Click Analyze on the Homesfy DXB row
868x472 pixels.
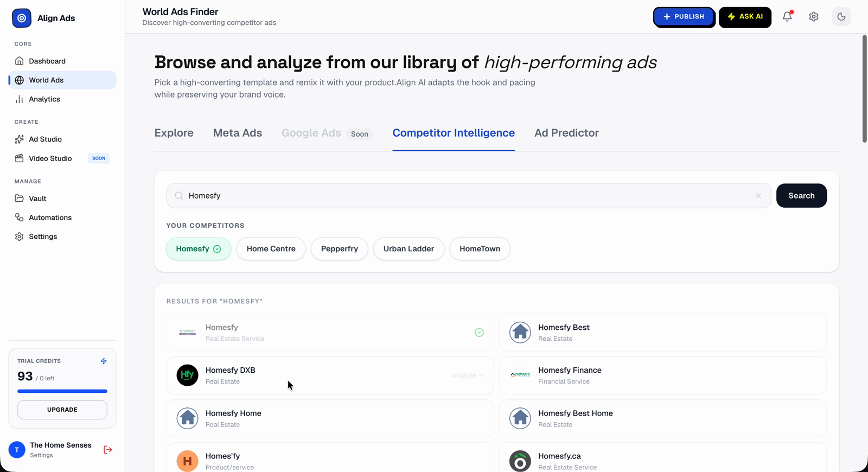coord(468,375)
